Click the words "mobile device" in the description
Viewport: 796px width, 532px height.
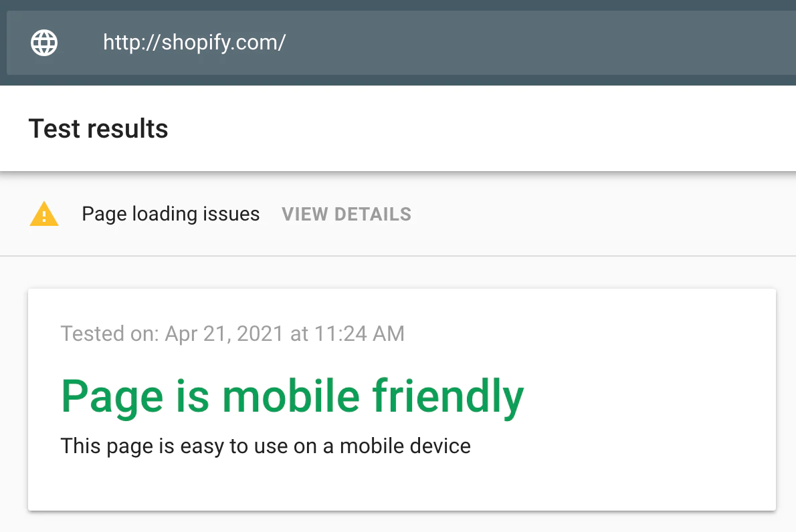coord(405,446)
